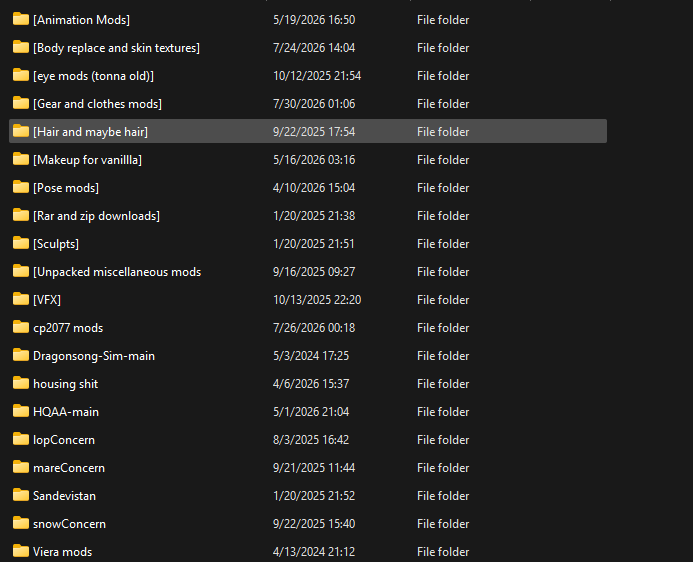
Task: Click date '8/3/2025 16:42'
Action: [311, 440]
